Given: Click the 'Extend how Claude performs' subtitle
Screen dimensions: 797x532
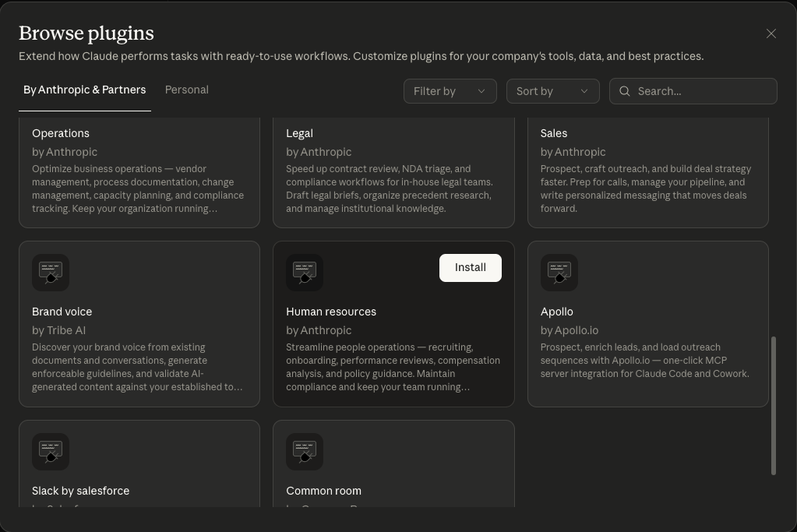Looking at the screenshot, I should pyautogui.click(x=361, y=56).
